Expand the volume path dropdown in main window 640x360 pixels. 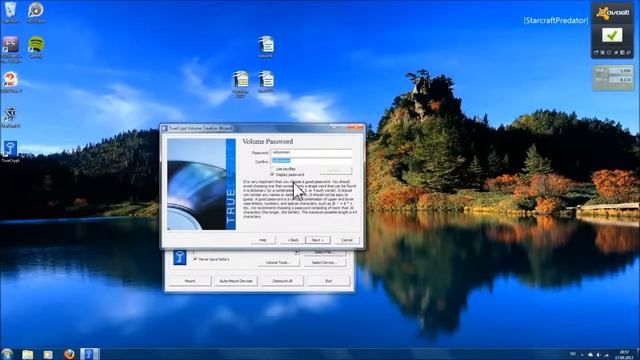[297, 253]
